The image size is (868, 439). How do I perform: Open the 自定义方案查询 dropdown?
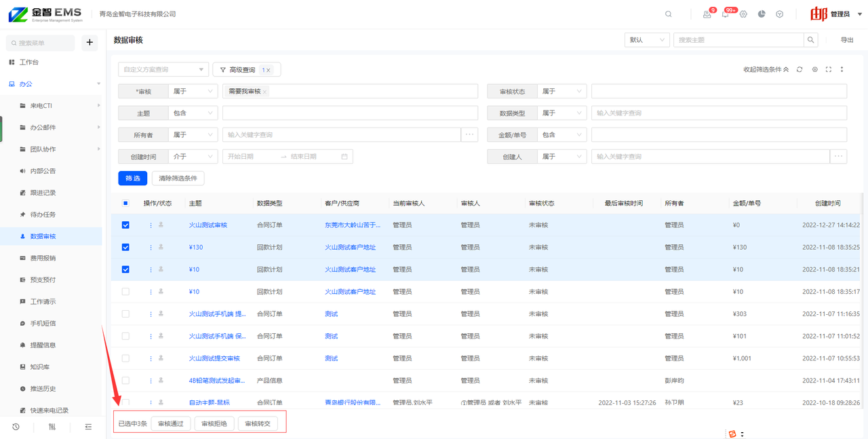(x=163, y=70)
